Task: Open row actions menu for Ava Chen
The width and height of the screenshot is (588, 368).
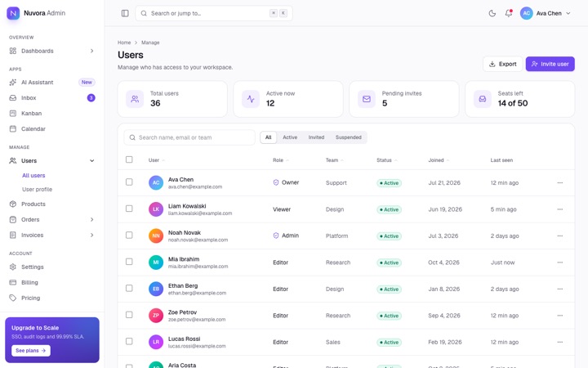Action: [x=560, y=183]
